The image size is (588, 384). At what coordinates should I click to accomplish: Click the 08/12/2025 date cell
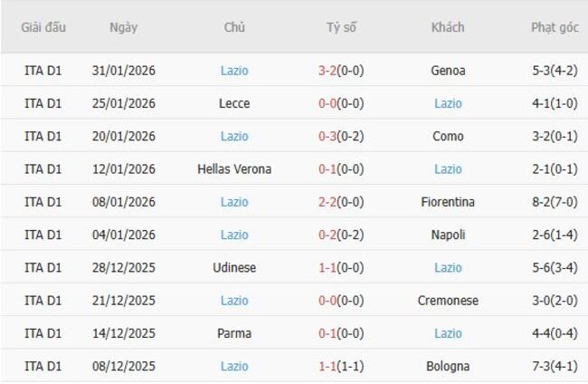tap(124, 367)
